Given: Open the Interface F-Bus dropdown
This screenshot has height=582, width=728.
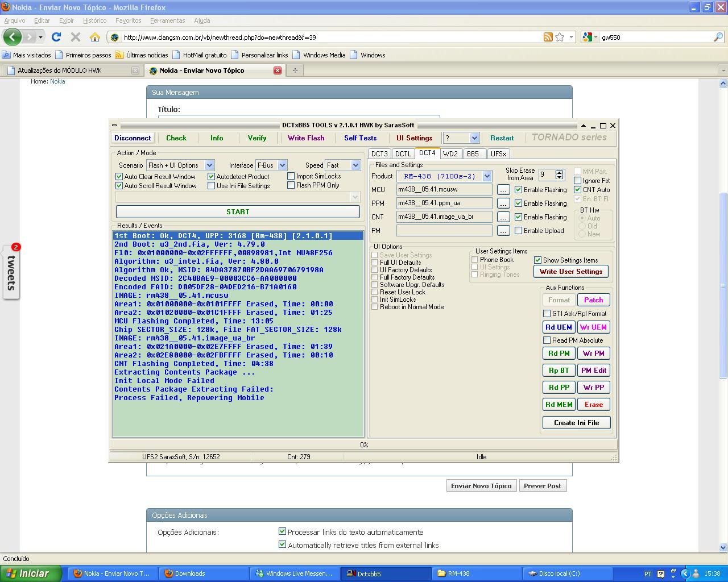Looking at the screenshot, I should tap(282, 165).
